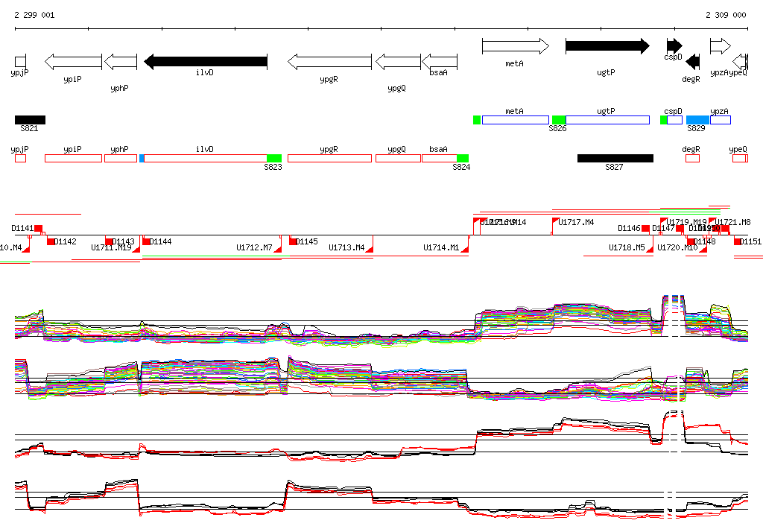Click the red-outlined ypjP box
This screenshot has width=763, height=532.
[20, 158]
